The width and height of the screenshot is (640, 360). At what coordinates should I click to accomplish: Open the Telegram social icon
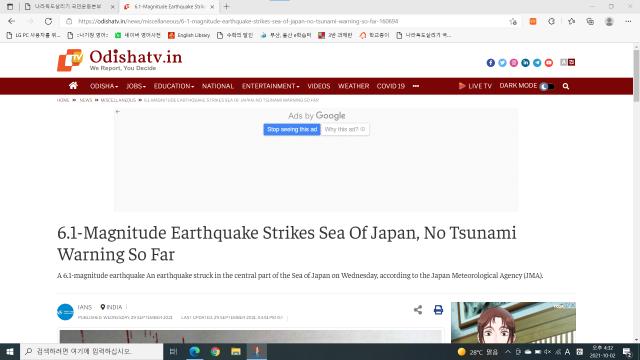click(537, 62)
